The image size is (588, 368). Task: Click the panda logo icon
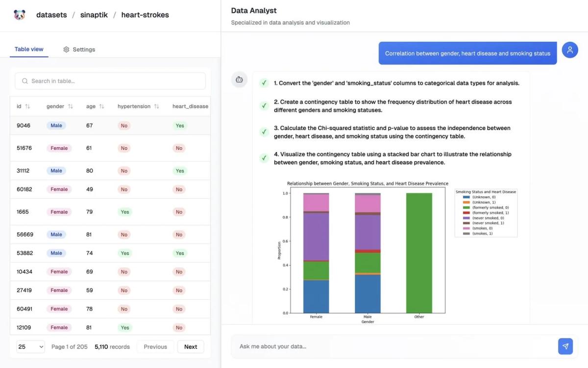point(19,15)
